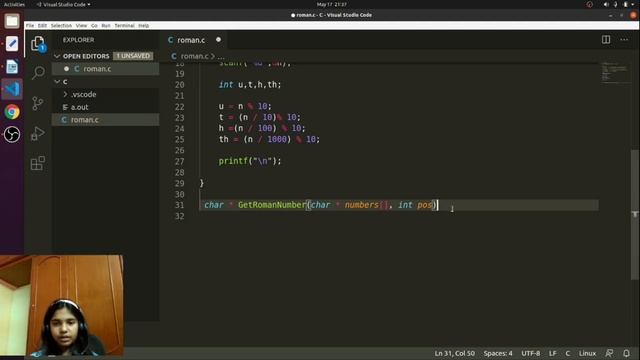Select roman.c in the C folder tree
The image size is (640, 360).
click(x=105, y=120)
